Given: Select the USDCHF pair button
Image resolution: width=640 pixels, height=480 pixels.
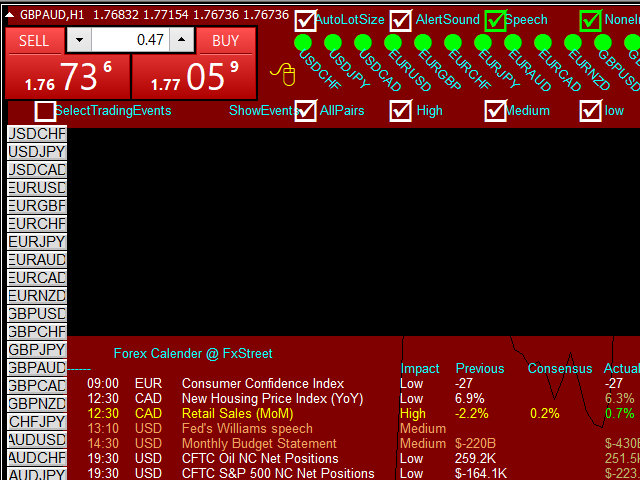Looking at the screenshot, I should 37,134.
